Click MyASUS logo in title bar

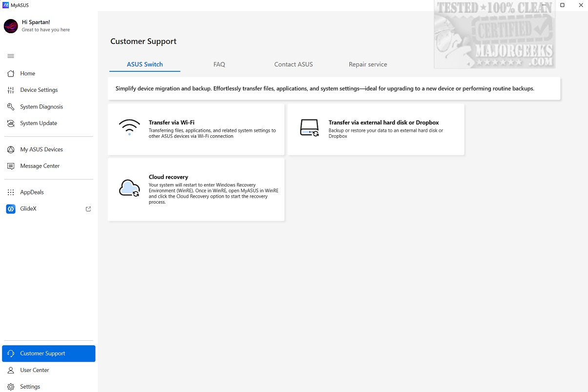tap(5, 5)
